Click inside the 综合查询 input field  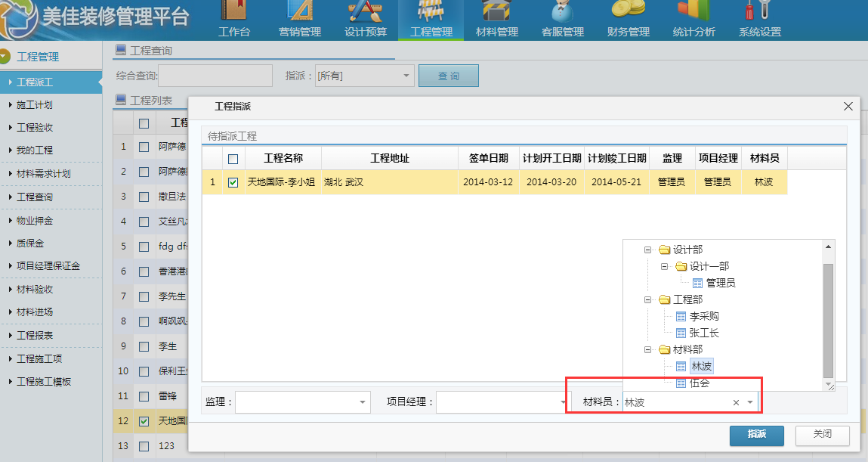click(215, 75)
